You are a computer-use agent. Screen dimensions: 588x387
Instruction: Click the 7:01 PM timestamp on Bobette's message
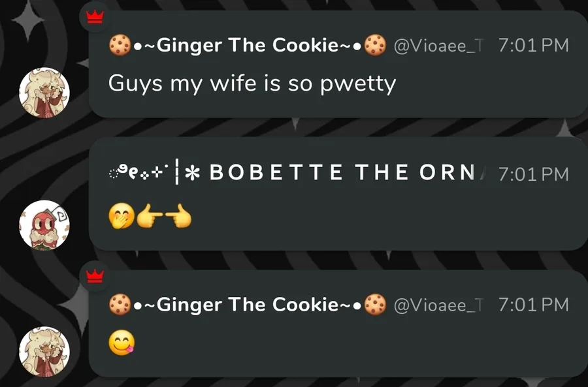click(x=534, y=174)
